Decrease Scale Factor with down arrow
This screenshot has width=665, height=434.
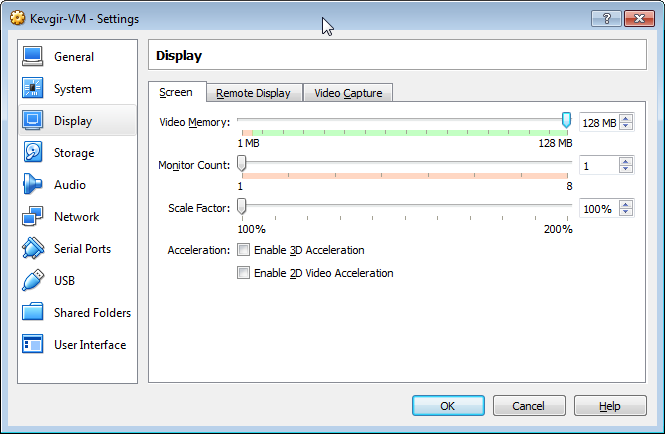pyautogui.click(x=626, y=213)
